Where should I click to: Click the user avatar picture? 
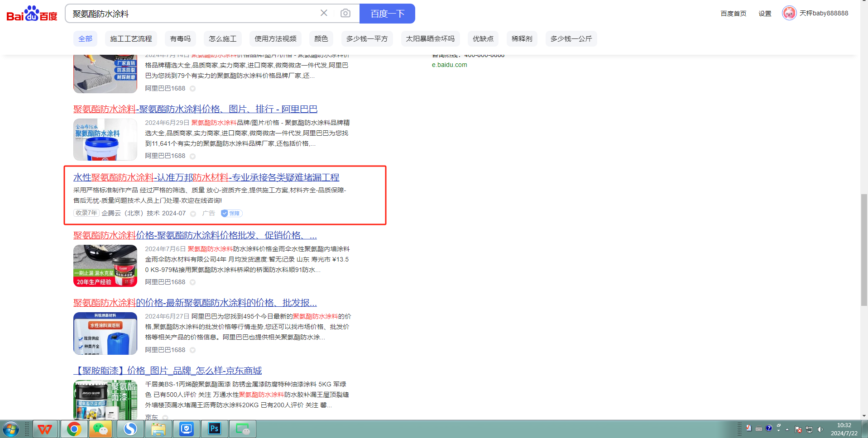pos(789,13)
